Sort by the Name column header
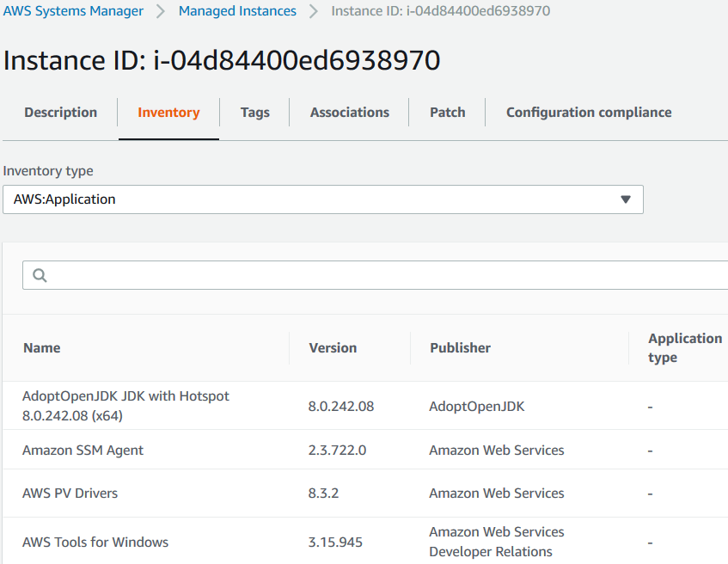Screen dimensions: 728x564 point(42,348)
